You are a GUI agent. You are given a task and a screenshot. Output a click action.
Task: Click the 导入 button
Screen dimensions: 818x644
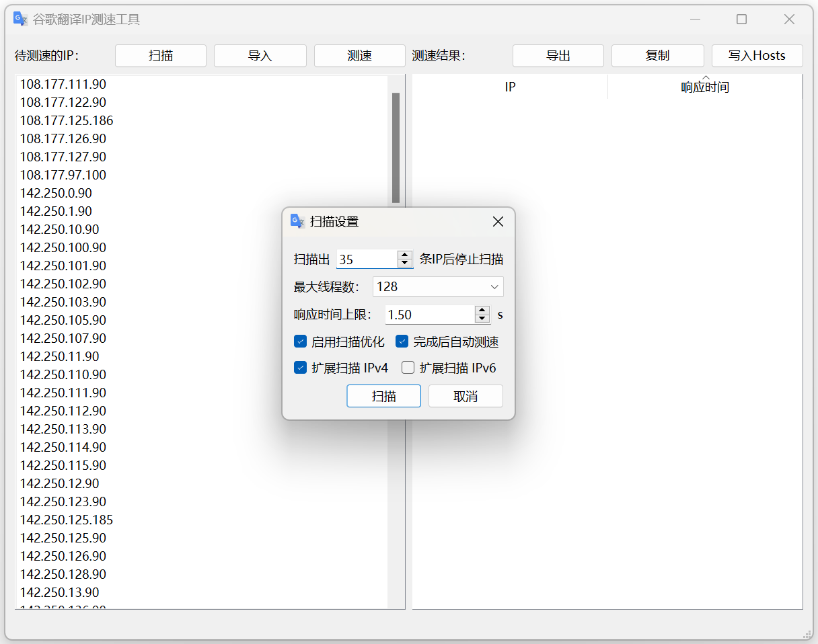[260, 56]
